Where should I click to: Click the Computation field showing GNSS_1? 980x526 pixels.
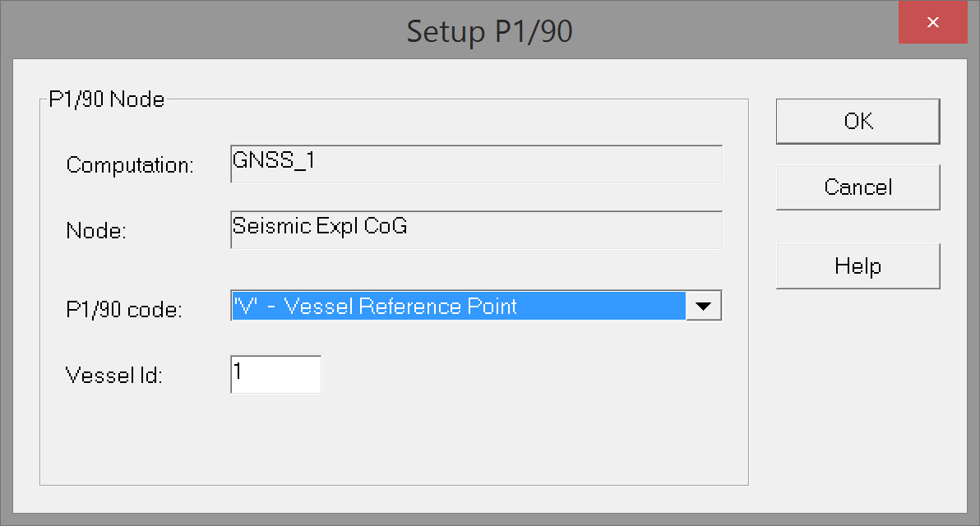tap(476, 164)
